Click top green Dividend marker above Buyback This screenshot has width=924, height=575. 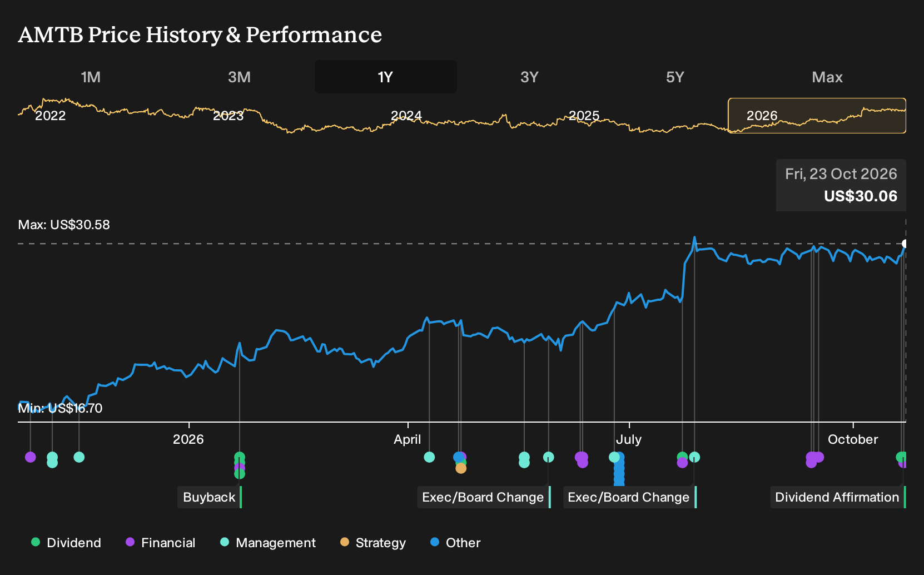[x=240, y=457]
